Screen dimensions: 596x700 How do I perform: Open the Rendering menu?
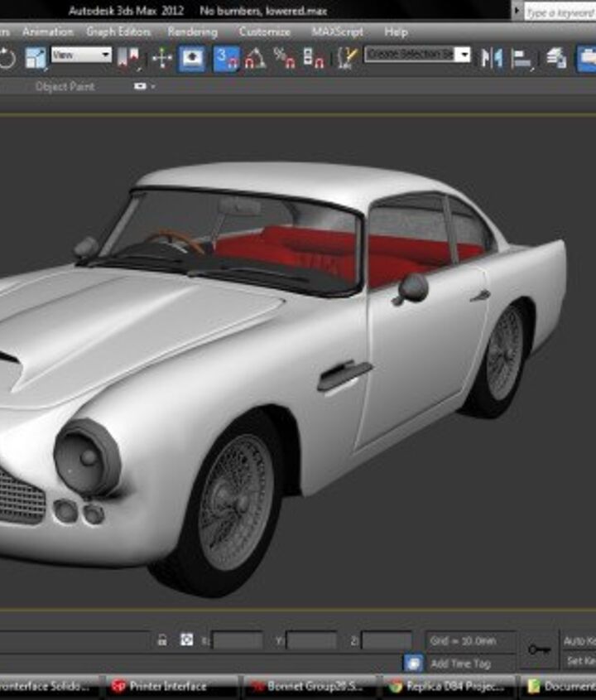pos(192,31)
